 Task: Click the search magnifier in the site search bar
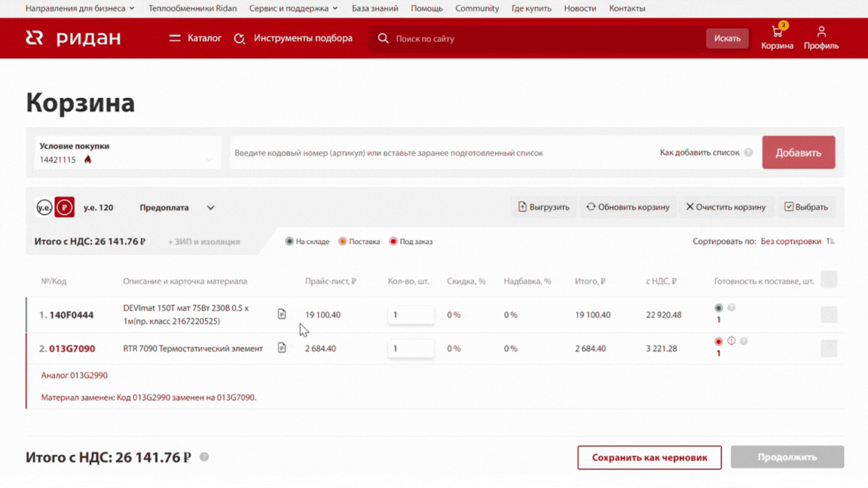point(384,38)
